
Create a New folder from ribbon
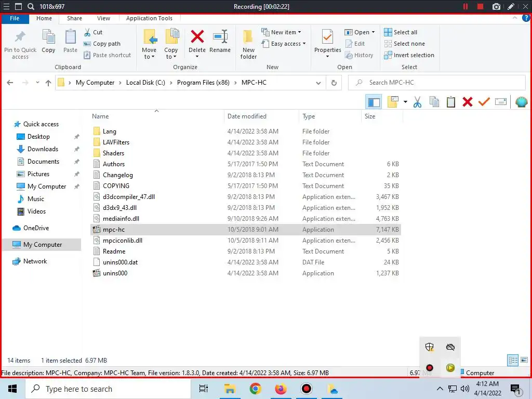coord(248,44)
